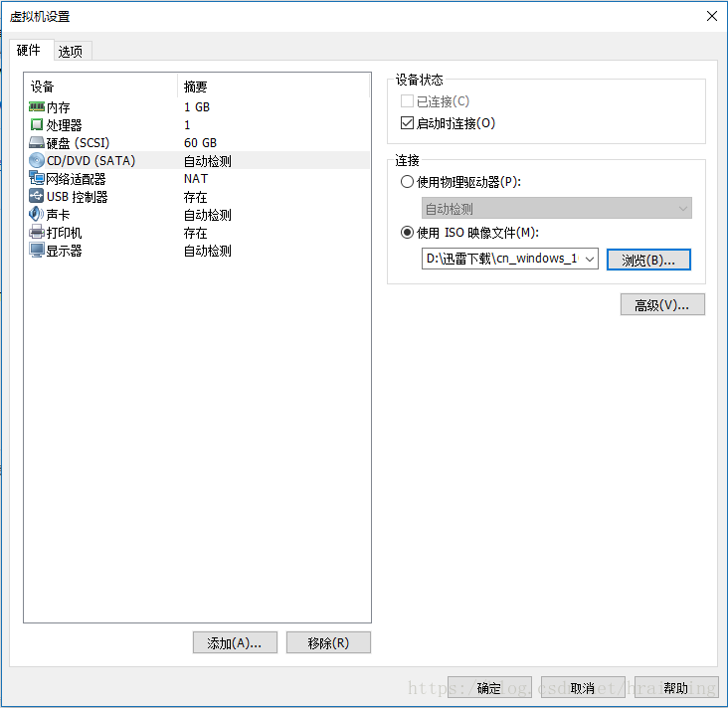Click the Summary (摘要) column header

click(195, 87)
